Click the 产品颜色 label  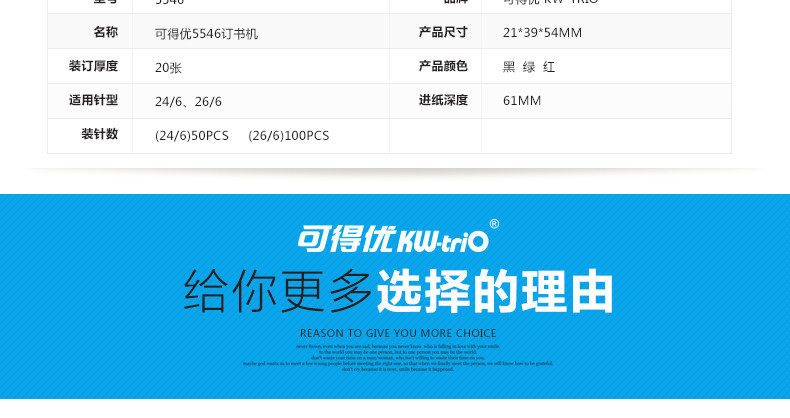[x=443, y=66]
